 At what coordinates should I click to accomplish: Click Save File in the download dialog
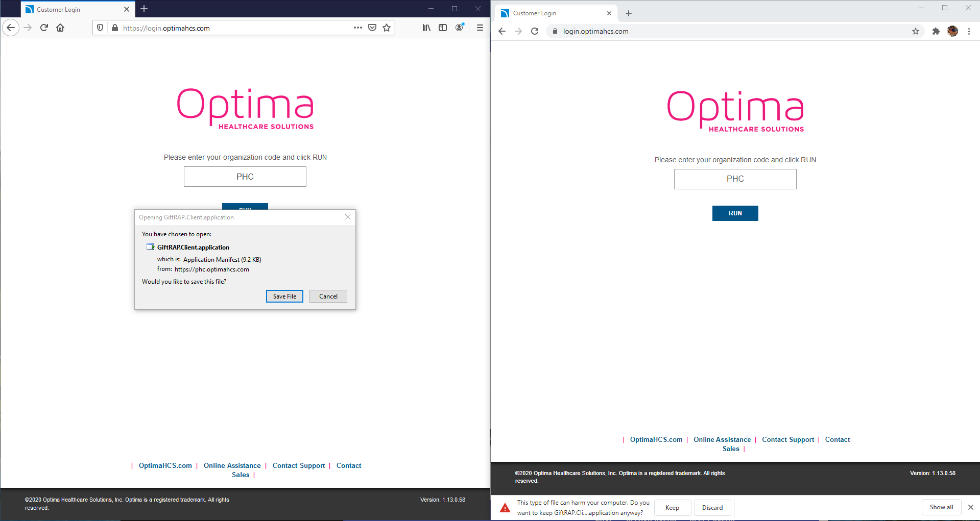pos(284,296)
